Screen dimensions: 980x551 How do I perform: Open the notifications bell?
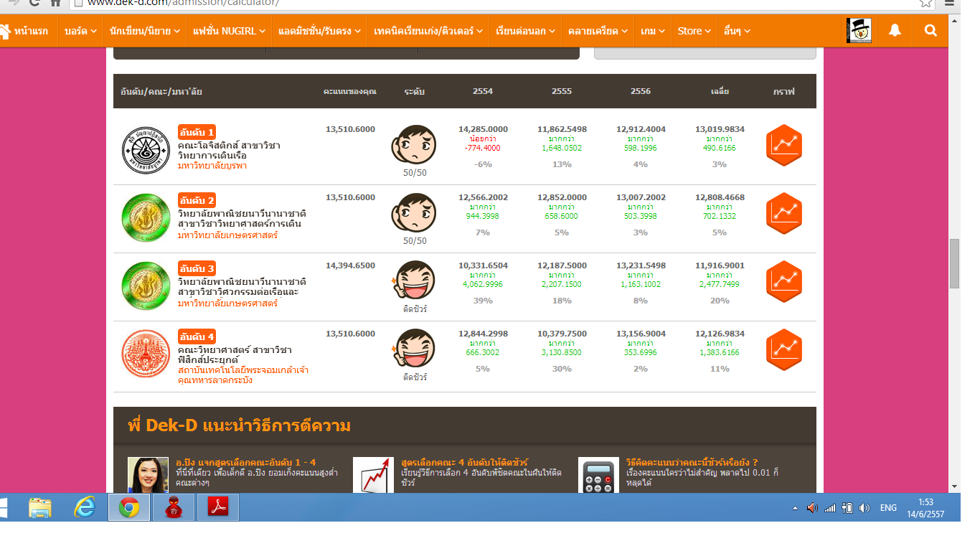coord(895,31)
